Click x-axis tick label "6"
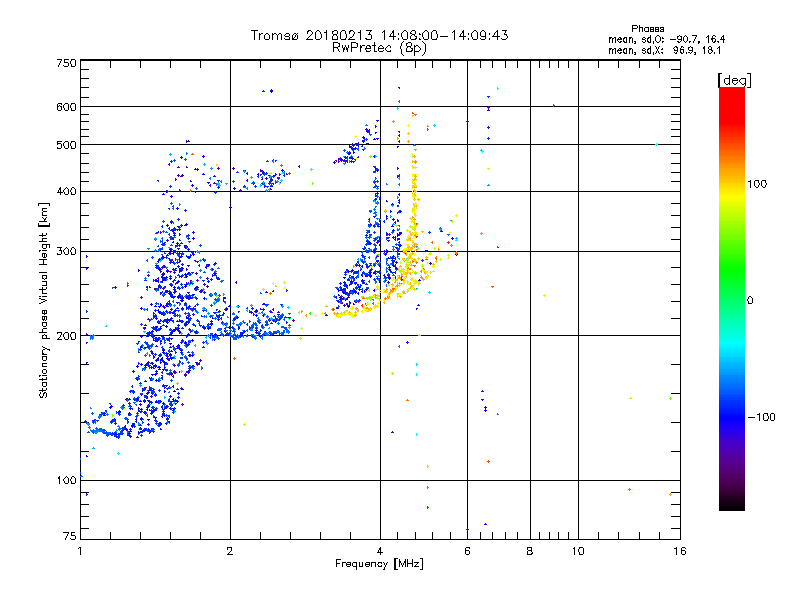Image resolution: width=800 pixels, height=600 pixels. tap(467, 551)
